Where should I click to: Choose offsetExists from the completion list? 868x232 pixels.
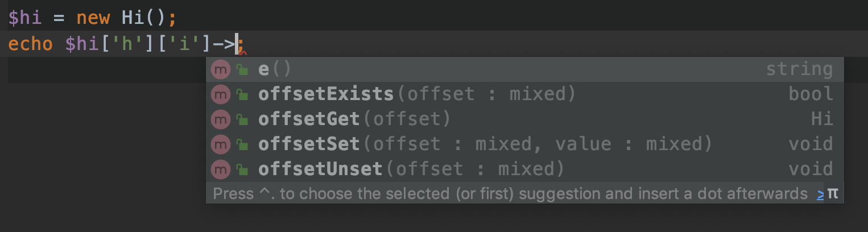coord(325,94)
